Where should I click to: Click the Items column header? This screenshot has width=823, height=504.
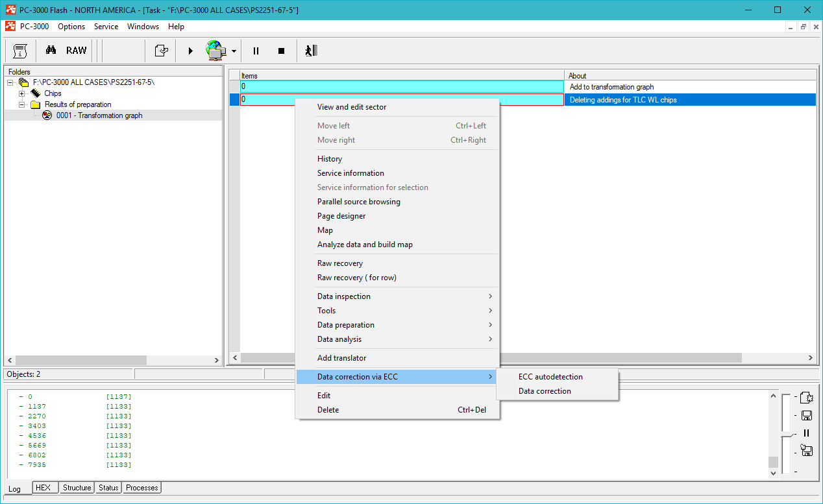(x=402, y=75)
